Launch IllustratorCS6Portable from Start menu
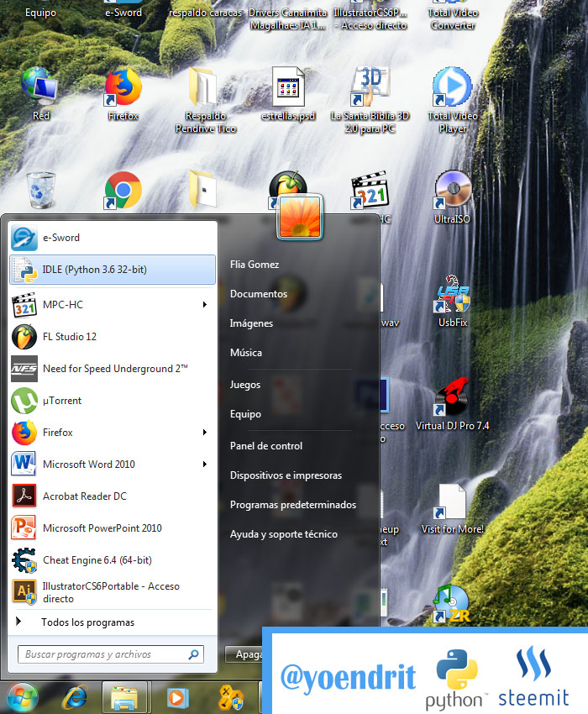588x714 pixels. point(112,592)
